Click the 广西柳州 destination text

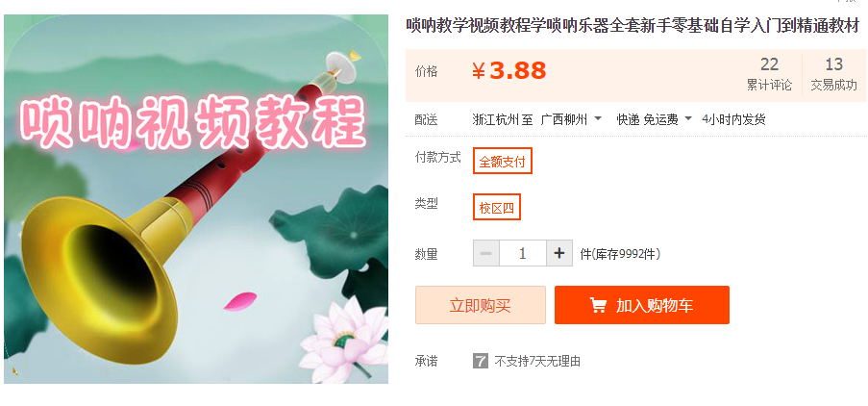564,119
